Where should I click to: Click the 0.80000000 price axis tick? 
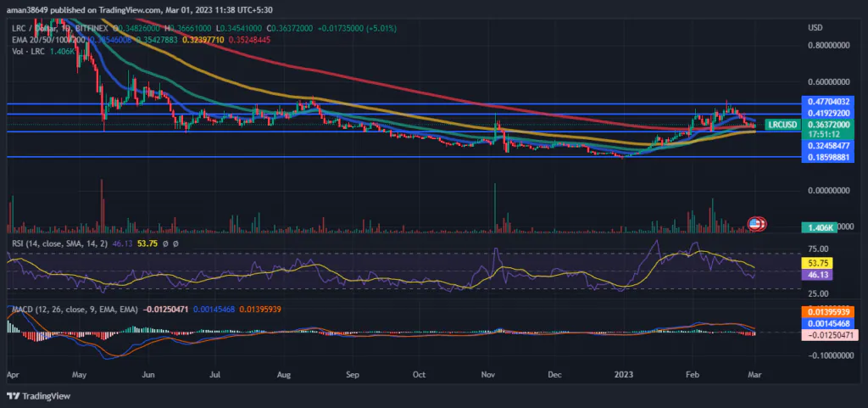(828, 46)
